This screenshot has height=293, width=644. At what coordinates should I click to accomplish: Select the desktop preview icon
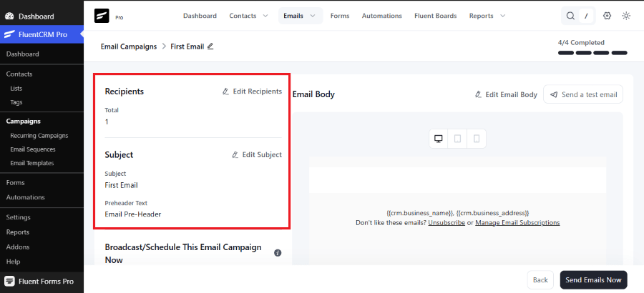point(438,139)
